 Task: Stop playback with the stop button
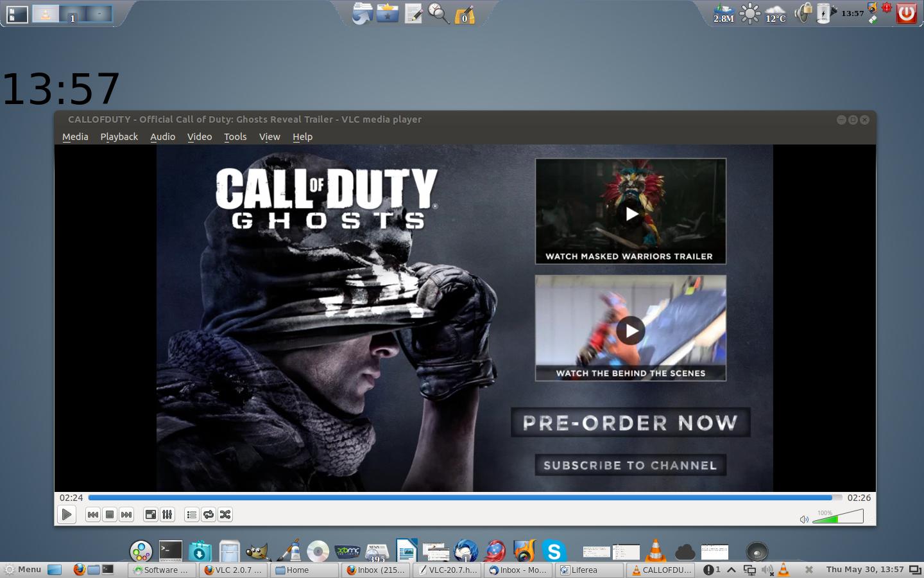[110, 514]
